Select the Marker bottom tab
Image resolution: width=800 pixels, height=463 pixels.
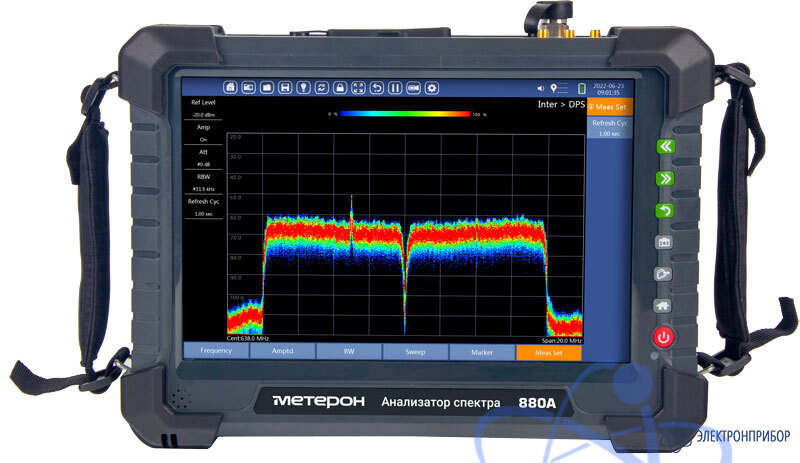[x=482, y=352]
